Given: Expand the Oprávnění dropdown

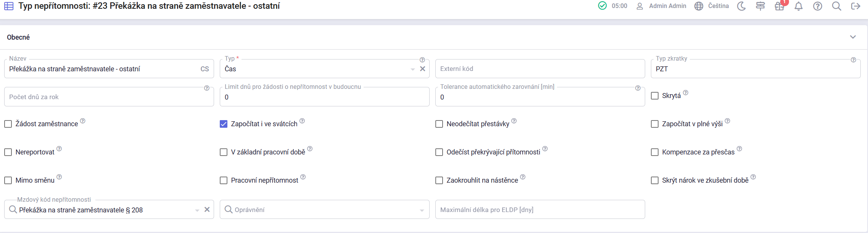Looking at the screenshot, I should click(422, 210).
